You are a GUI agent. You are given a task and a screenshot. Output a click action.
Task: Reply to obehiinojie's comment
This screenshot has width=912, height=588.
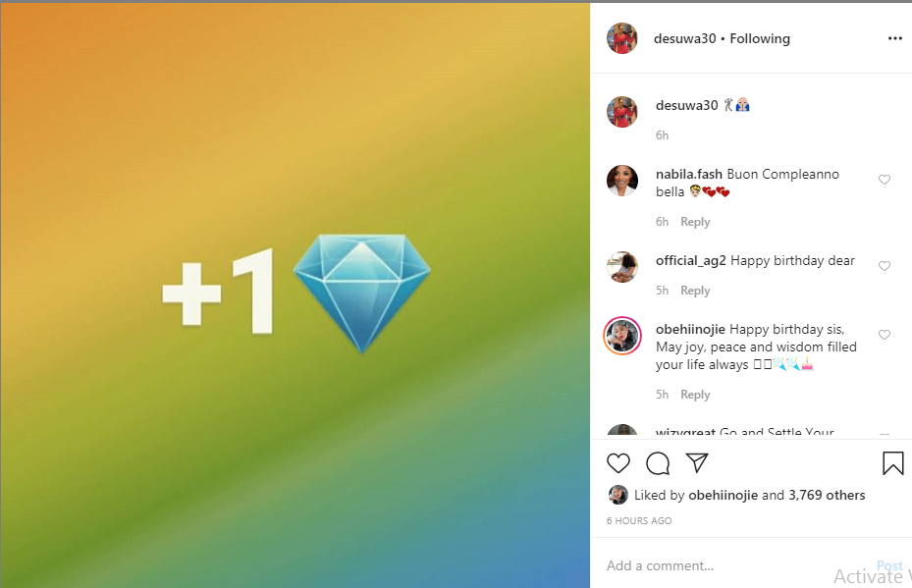(x=695, y=395)
